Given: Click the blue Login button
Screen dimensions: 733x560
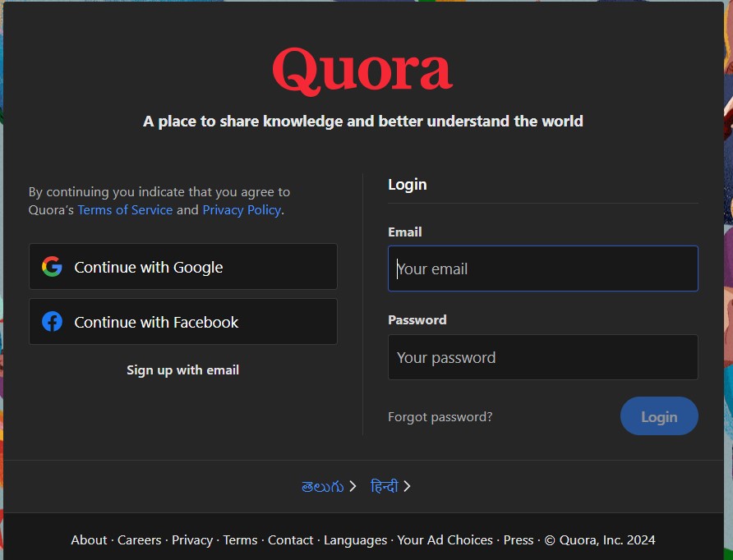Looking at the screenshot, I should click(658, 416).
